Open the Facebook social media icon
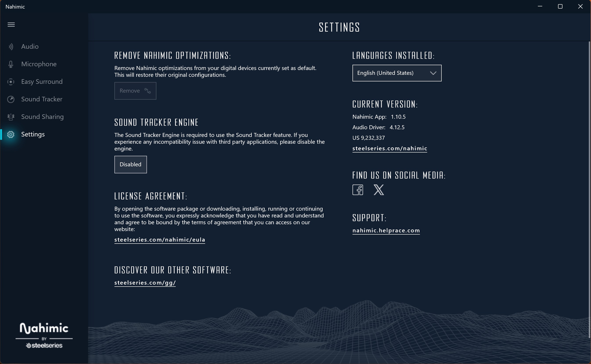This screenshot has width=591, height=364. pos(358,190)
